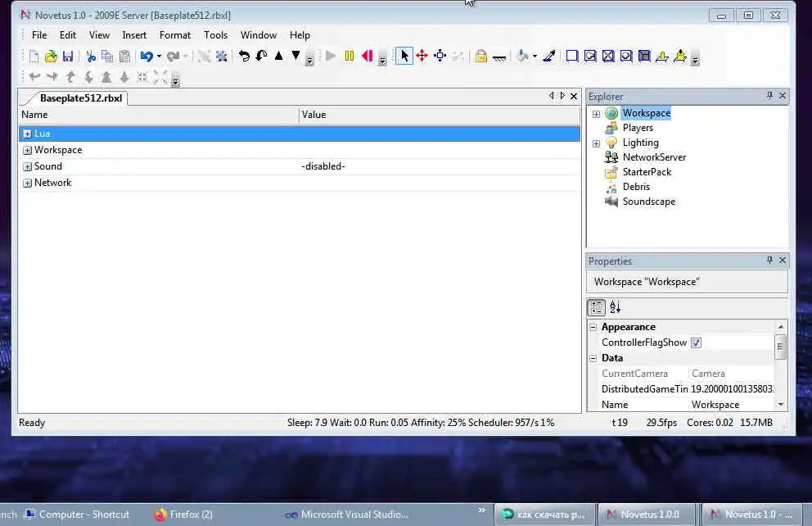Select the Resize handles tool
The image size is (812, 526).
coord(440,56)
